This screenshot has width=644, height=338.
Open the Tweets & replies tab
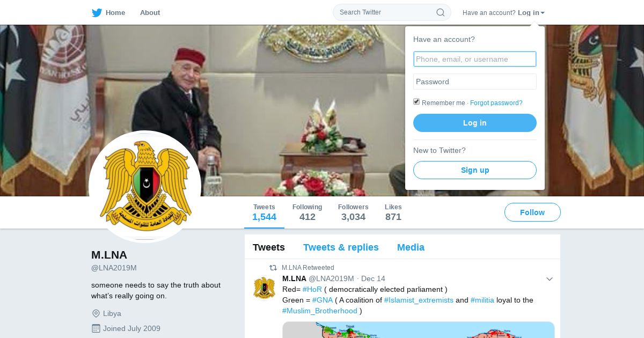(x=341, y=247)
